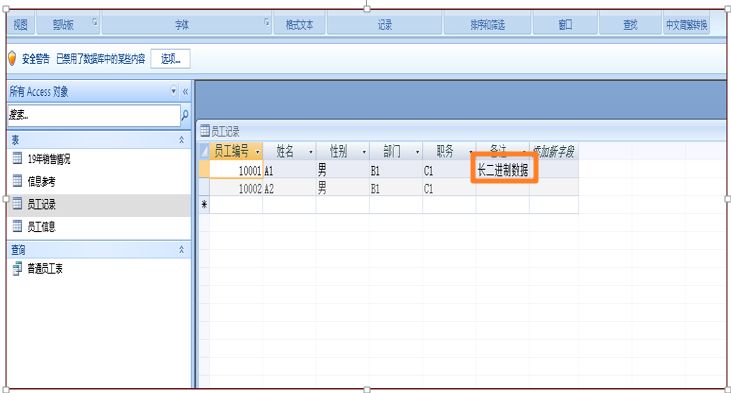Collapse the 表 group
731x393 pixels.
click(181, 140)
